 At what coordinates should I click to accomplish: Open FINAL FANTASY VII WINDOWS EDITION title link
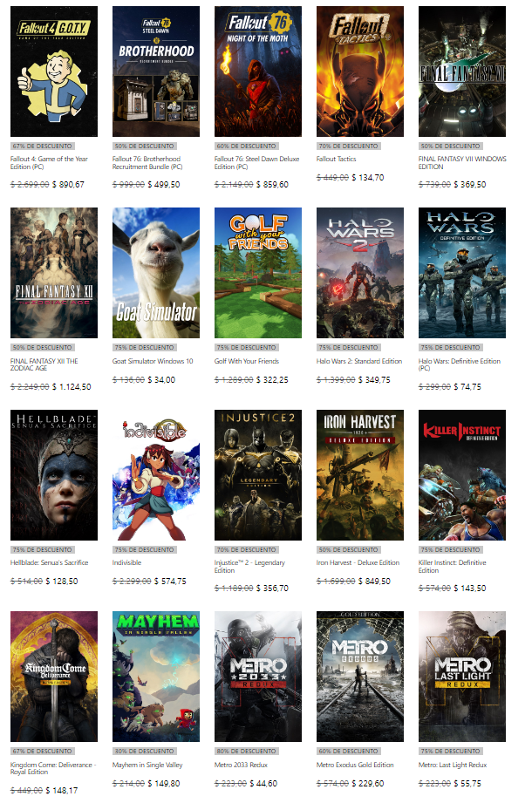pos(461,164)
